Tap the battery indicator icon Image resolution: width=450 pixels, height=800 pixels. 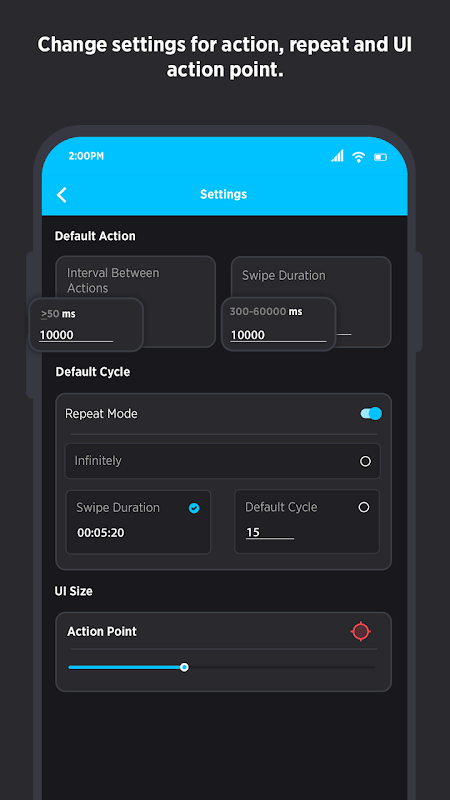tap(381, 157)
